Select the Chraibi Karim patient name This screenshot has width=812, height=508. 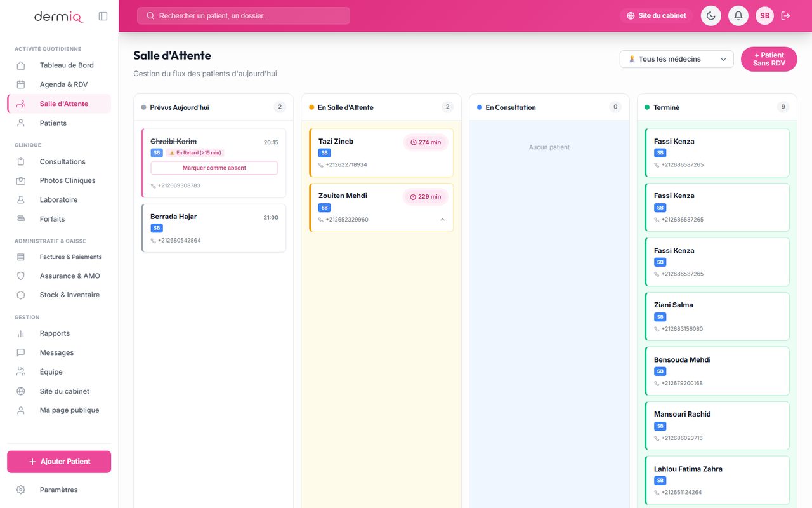[x=173, y=142]
